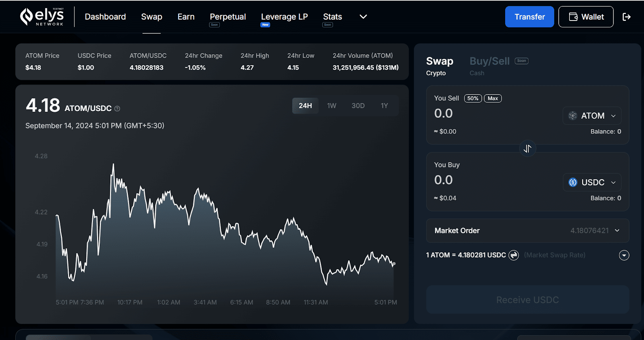The image size is (644, 340).
Task: Click the ATOM/USDC value 4.18028183
Action: pos(147,68)
